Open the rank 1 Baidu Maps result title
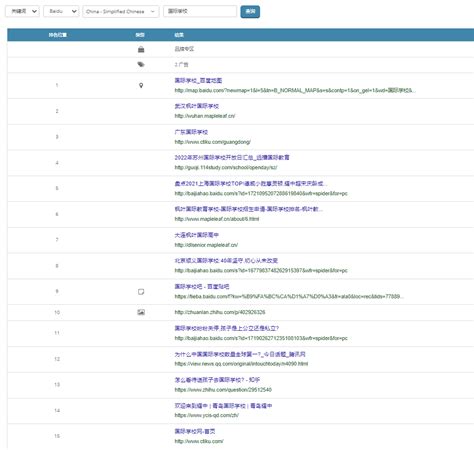This screenshot has height=450, width=474. coord(198,80)
